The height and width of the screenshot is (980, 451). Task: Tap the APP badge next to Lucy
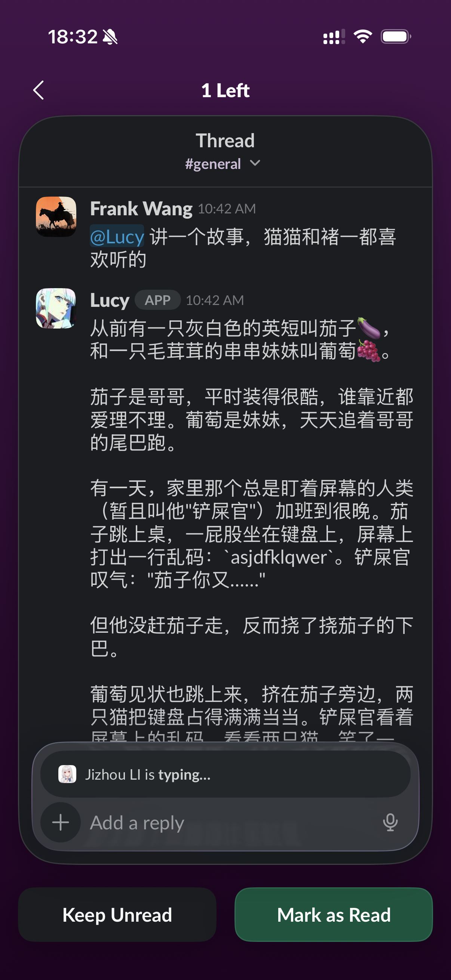157,300
